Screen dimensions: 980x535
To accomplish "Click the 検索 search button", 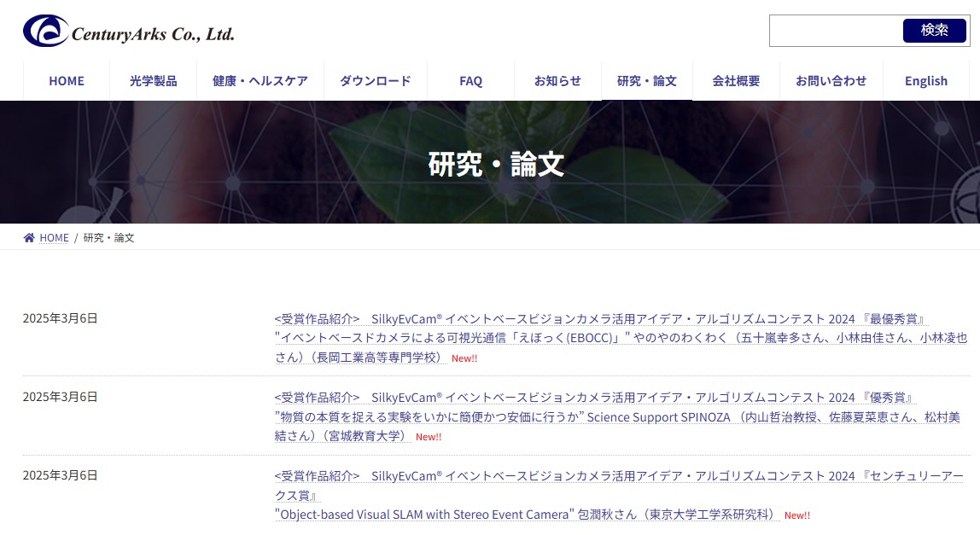I will [x=935, y=30].
